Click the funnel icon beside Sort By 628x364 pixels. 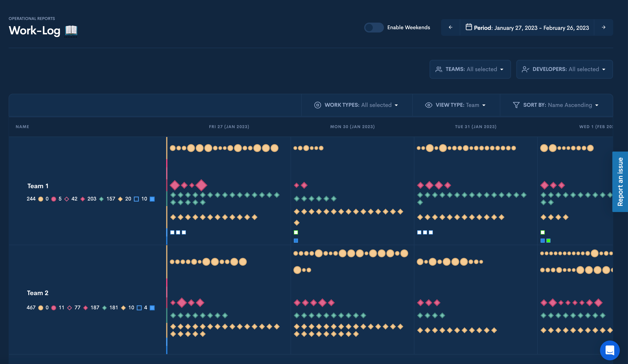[516, 105]
